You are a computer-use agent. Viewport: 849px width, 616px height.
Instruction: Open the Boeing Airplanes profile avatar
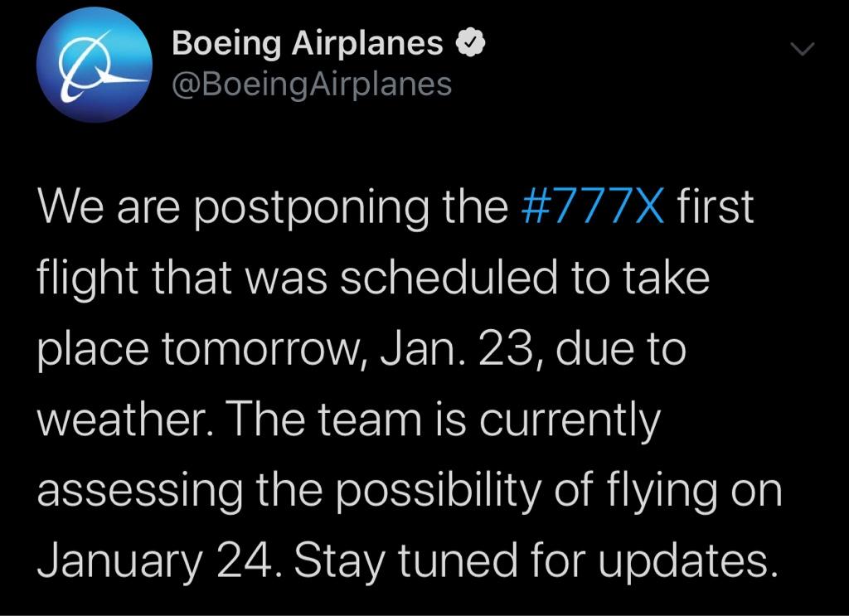point(95,65)
